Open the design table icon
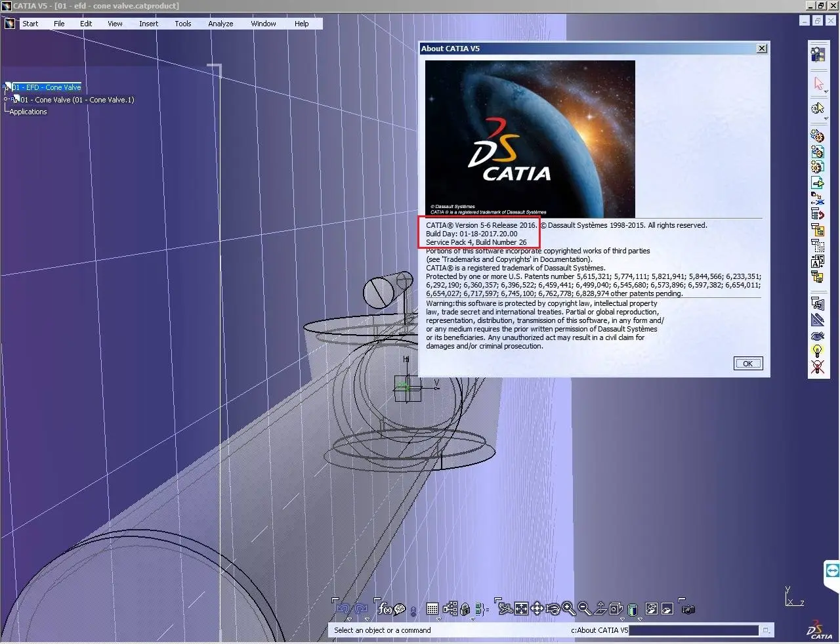This screenshot has width=840, height=644. 432,609
